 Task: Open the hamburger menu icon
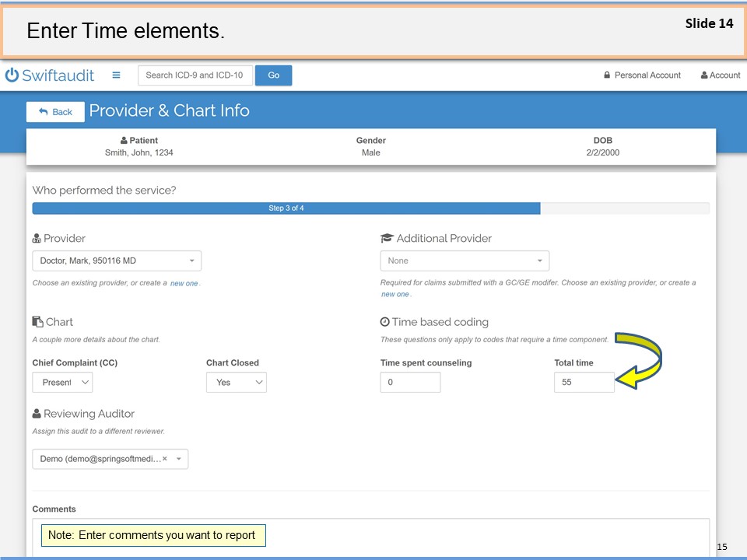pos(116,75)
